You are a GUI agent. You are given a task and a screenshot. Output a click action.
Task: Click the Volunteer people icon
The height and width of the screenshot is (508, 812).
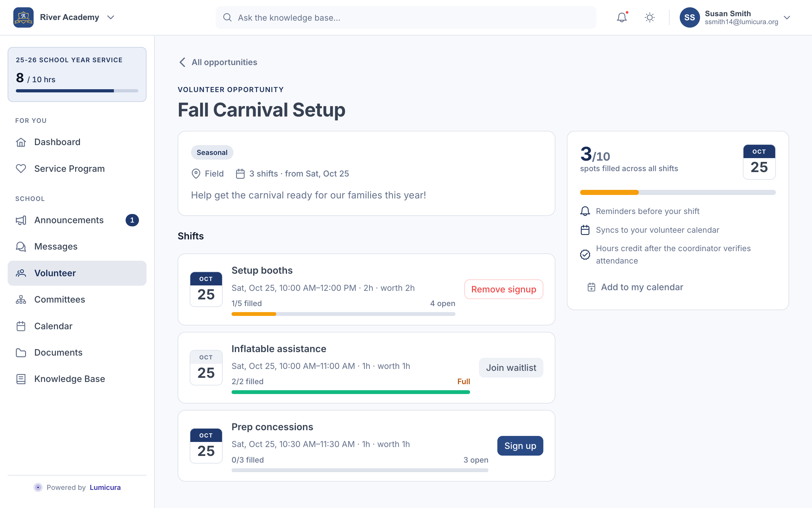pyautogui.click(x=21, y=273)
